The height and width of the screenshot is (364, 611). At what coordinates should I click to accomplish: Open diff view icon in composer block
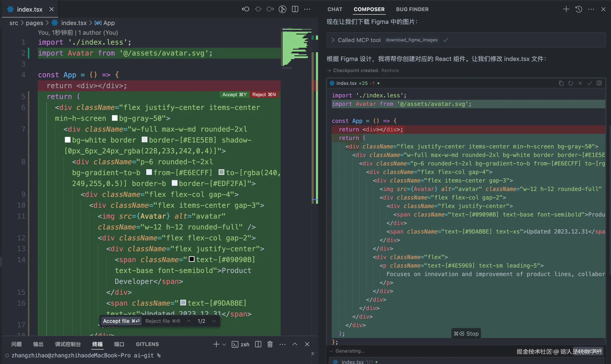599,83
